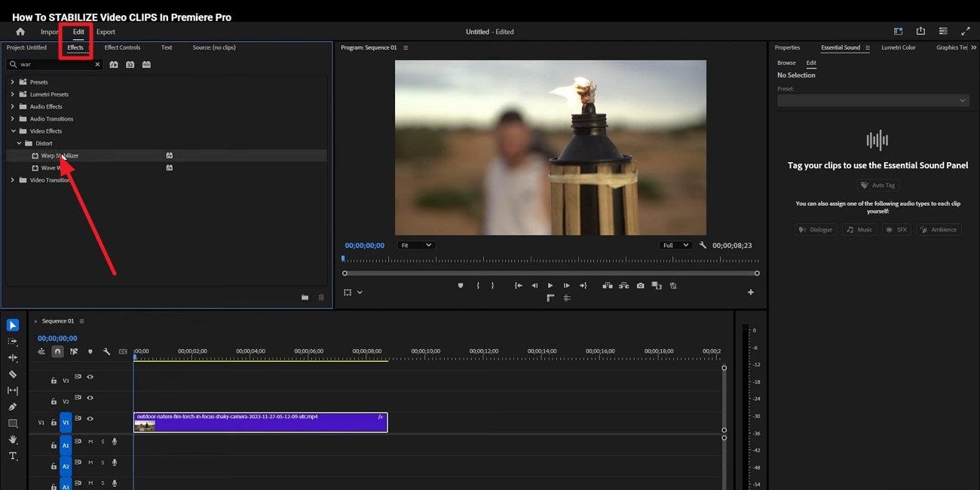
Task: Collapse the Distort effects folder
Action: tap(20, 143)
